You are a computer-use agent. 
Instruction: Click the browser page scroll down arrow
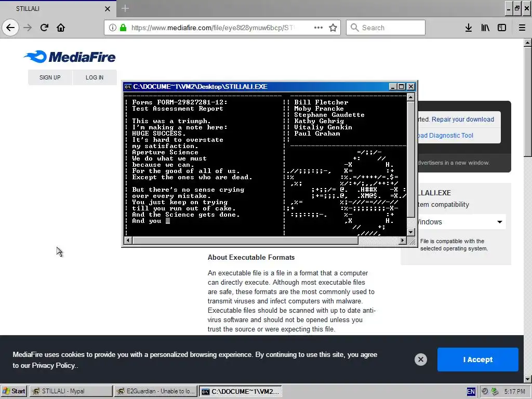coord(528,379)
